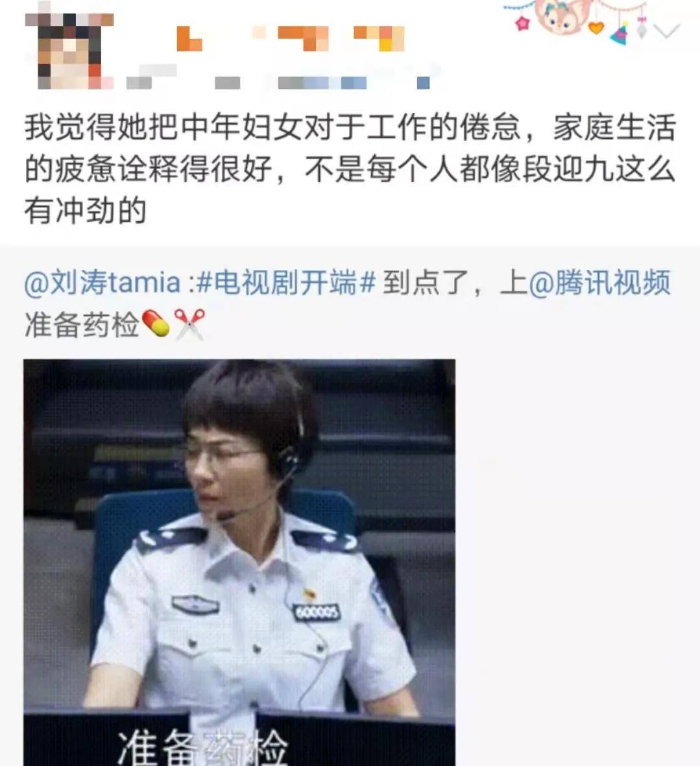Tap the scissors emoji in the repost

tap(189, 324)
